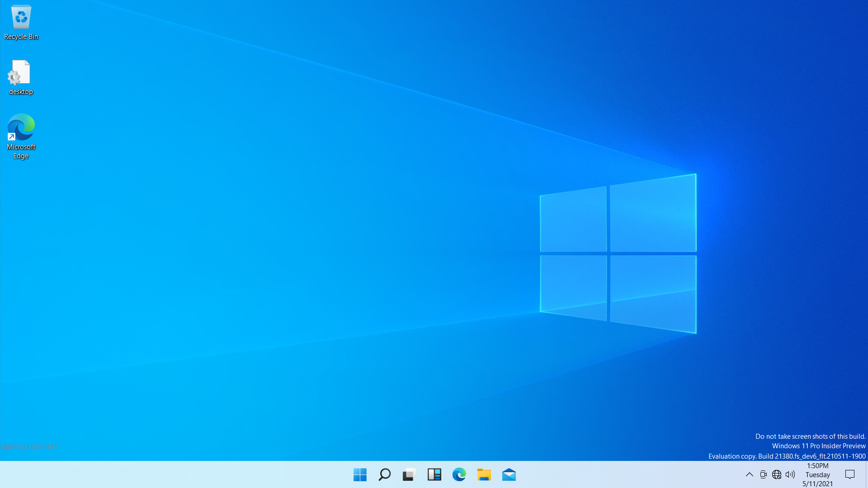Click the "Microsoft Edge" shortcut label text
The image size is (868, 488).
point(21,151)
